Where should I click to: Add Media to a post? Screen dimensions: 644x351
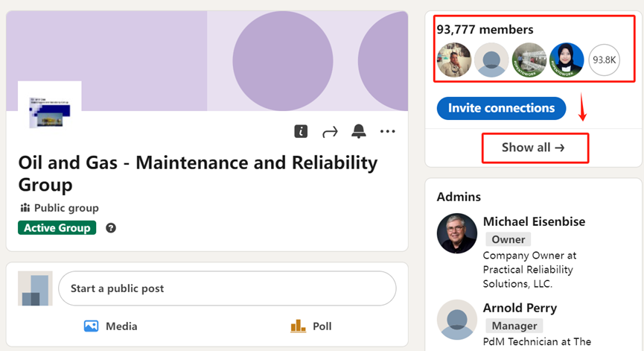coord(111,326)
